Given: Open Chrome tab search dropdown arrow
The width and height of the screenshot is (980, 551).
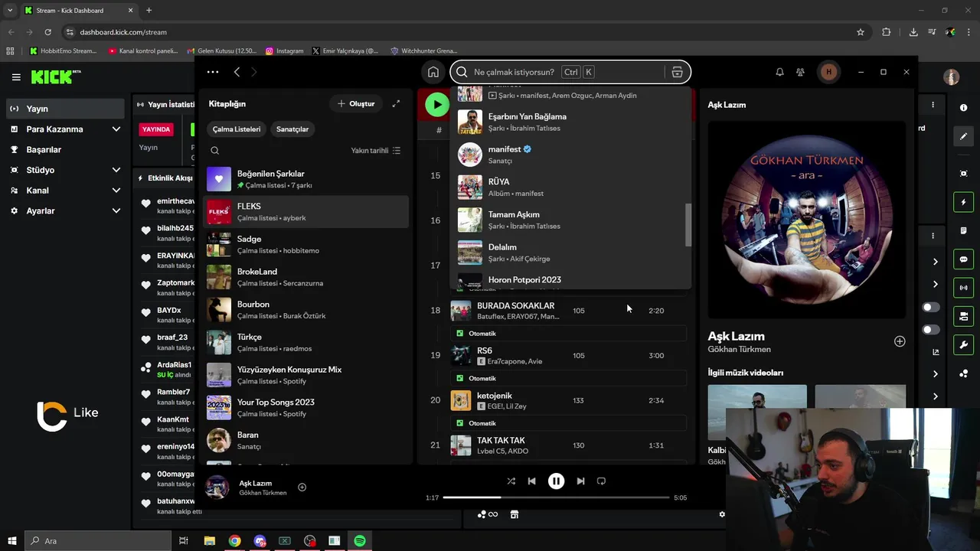Looking at the screenshot, I should point(9,10).
